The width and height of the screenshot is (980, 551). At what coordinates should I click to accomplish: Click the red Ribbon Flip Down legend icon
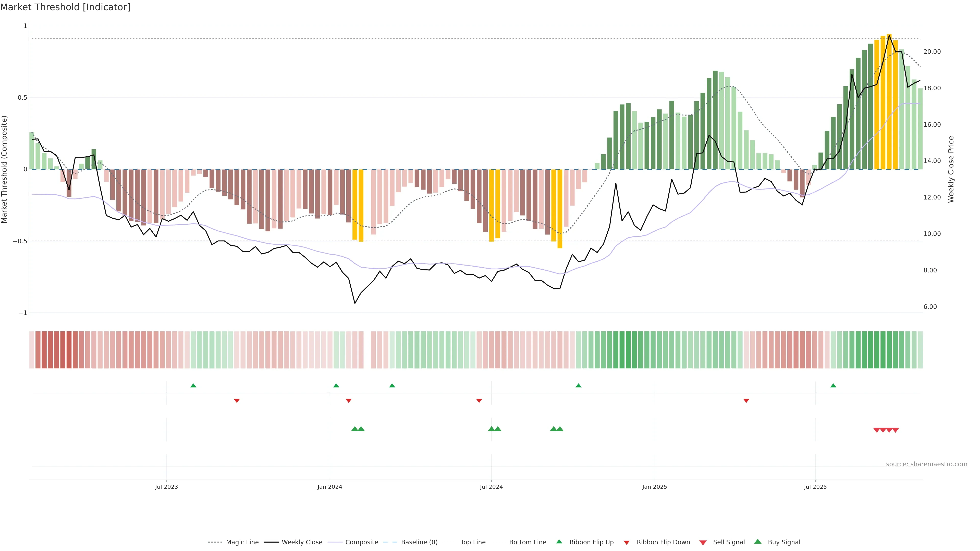[x=627, y=542]
